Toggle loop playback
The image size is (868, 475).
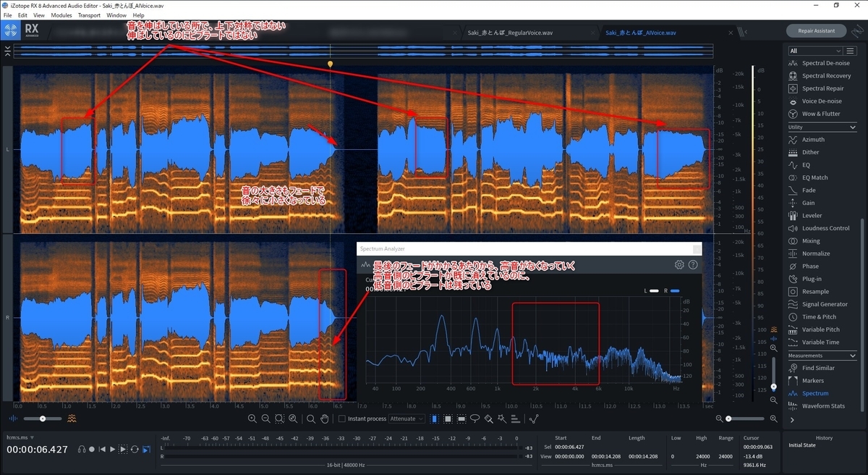pos(135,449)
